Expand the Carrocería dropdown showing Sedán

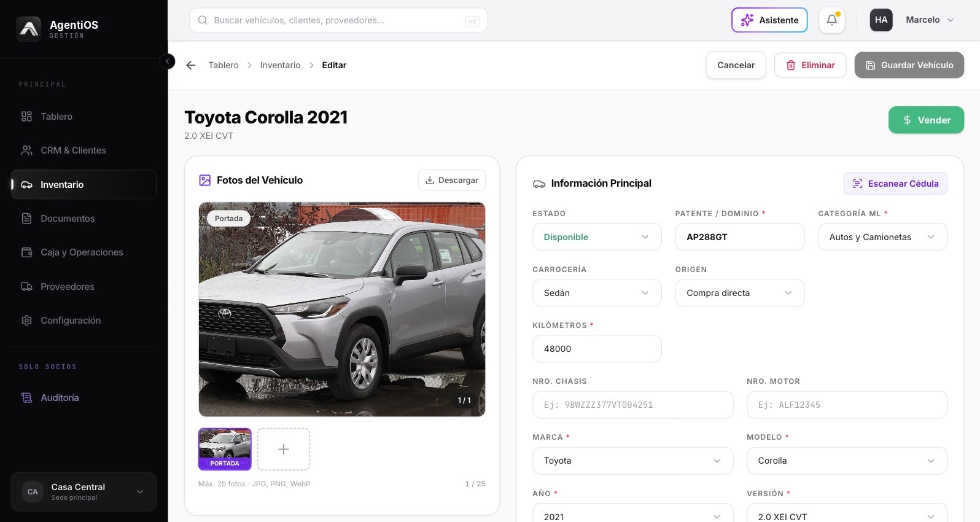pyautogui.click(x=597, y=293)
